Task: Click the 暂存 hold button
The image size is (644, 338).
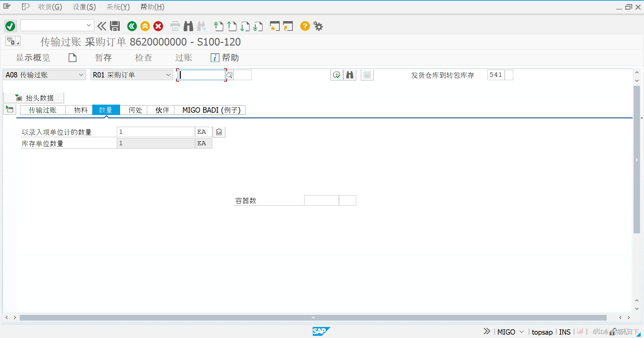Action: (103, 58)
